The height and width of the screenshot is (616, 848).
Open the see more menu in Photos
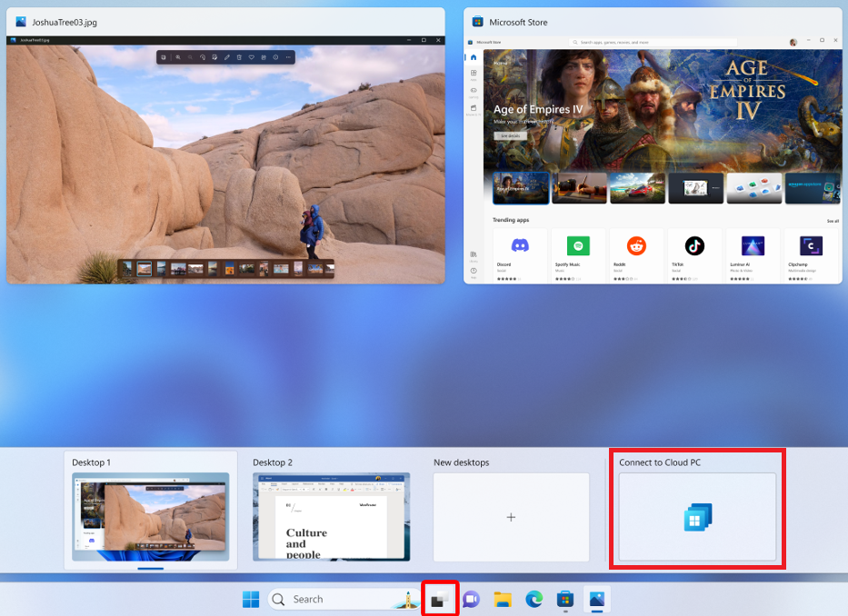288,56
